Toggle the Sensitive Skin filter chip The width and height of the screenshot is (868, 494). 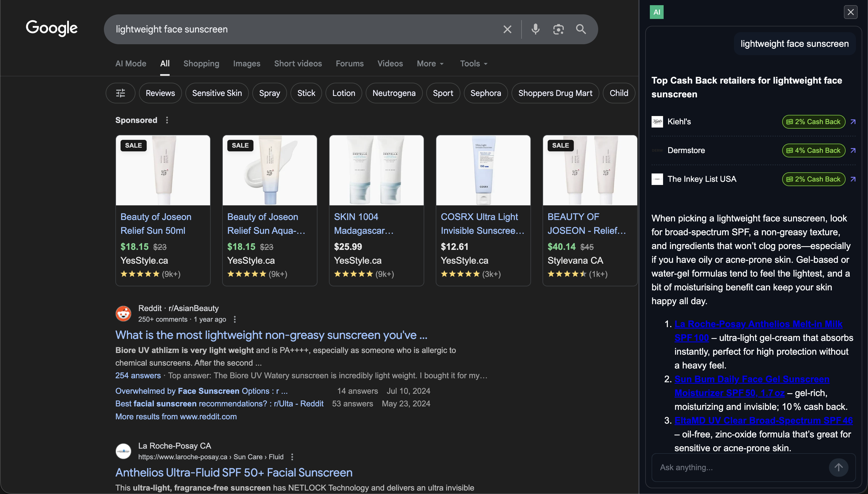click(x=217, y=92)
